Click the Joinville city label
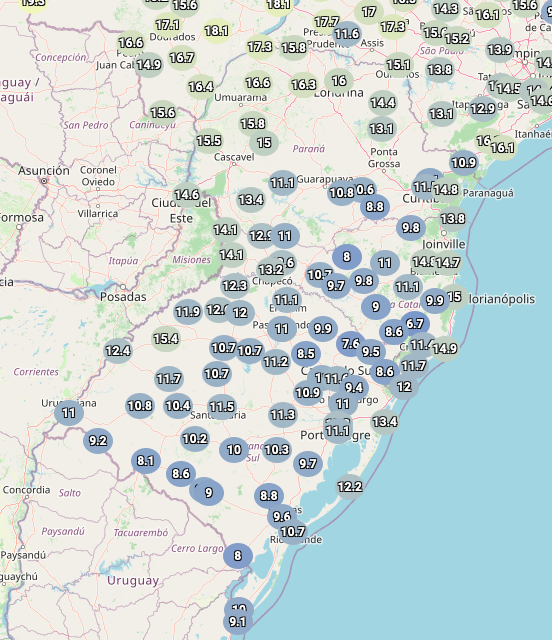This screenshot has height=640, width=552. (x=443, y=244)
